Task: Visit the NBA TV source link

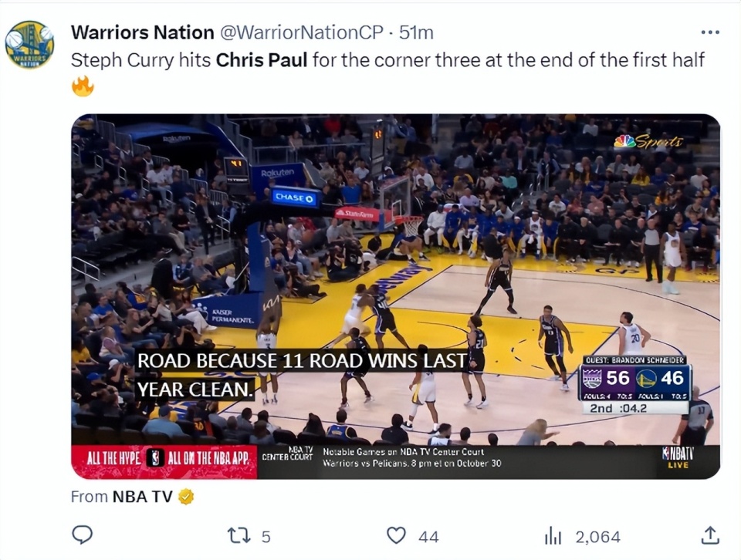Action: tap(142, 497)
